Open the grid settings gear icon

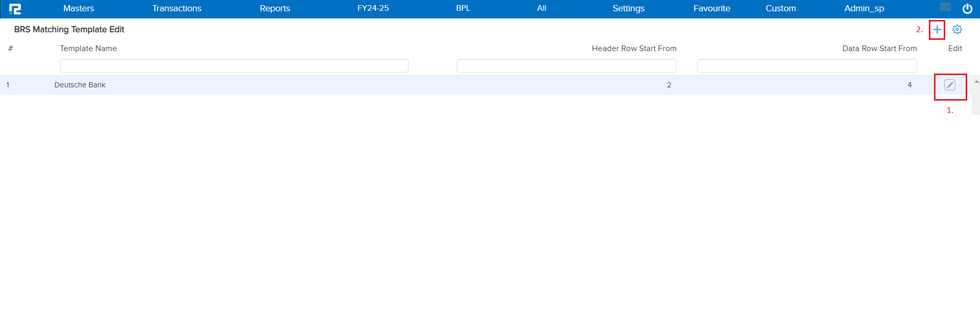click(957, 30)
